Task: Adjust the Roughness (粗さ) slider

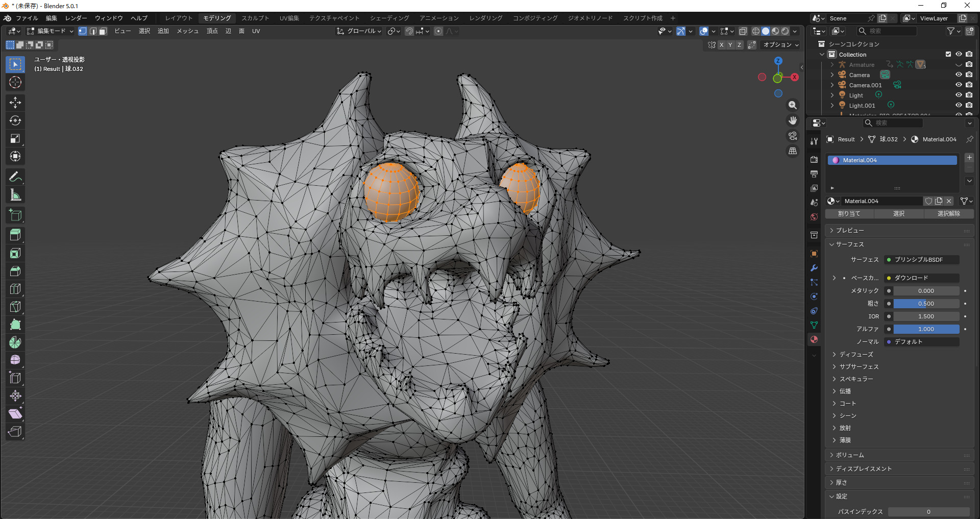Action: (926, 304)
